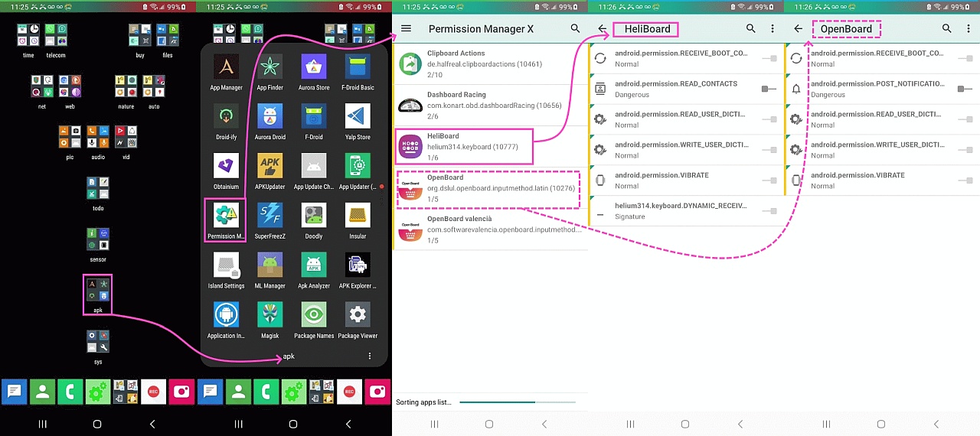Toggle RECEIVE_BOOT_CO… permission in OpenBoard
980x436 pixels.
tap(965, 59)
